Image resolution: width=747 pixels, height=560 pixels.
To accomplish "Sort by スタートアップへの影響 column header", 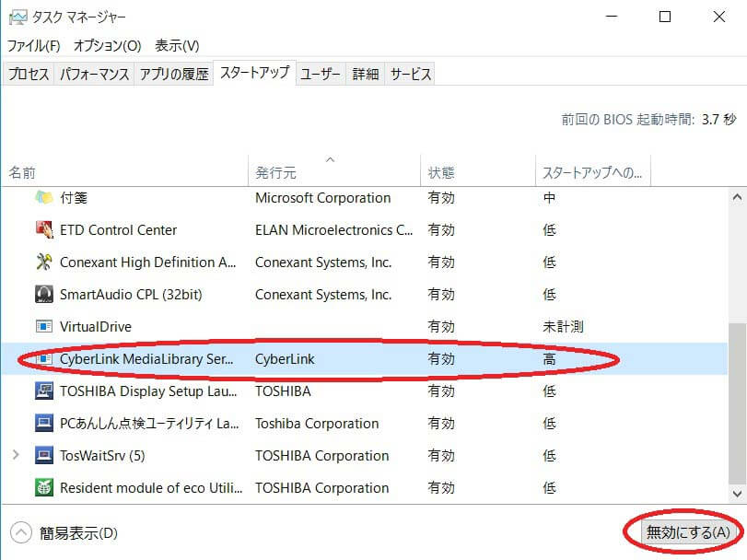I will coord(592,170).
